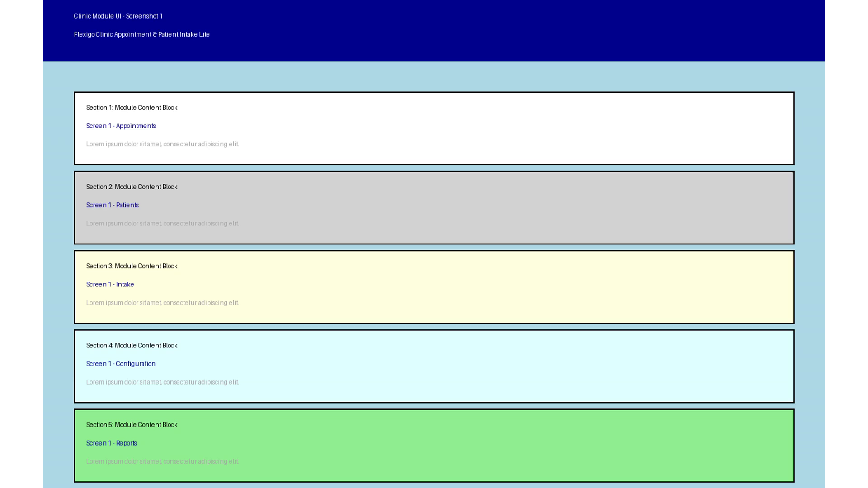The width and height of the screenshot is (868, 488).
Task: Click the Flexigo Clinic Appointment & Patient Intake subtitle
Action: click(x=142, y=34)
